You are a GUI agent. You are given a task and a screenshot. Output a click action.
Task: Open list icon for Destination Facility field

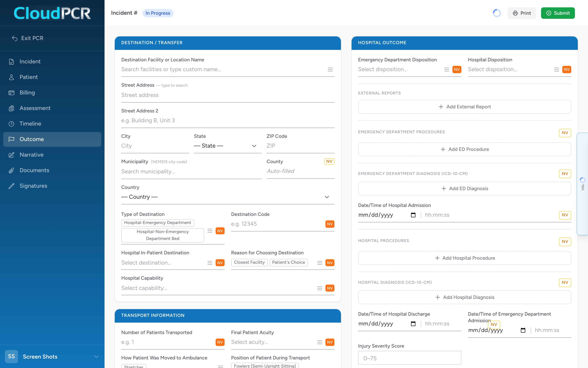330,70
